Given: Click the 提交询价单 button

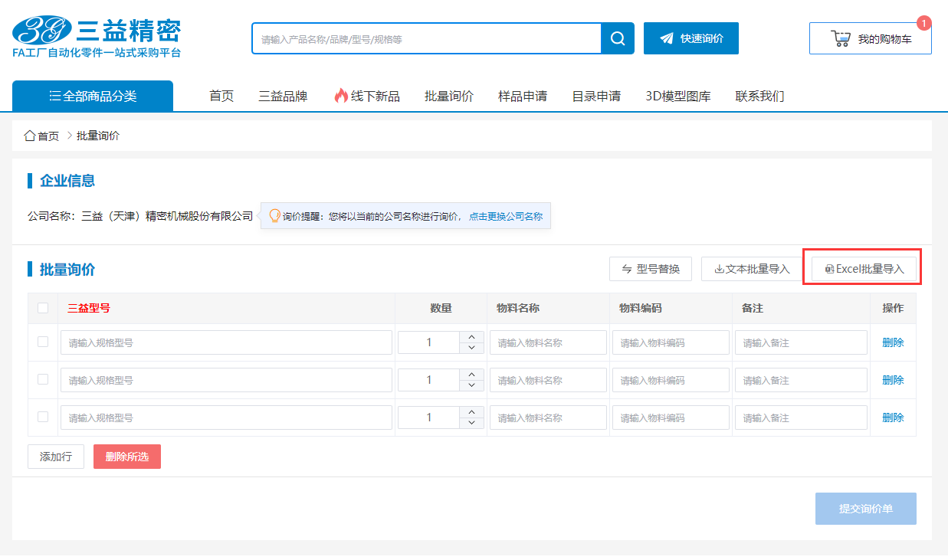Looking at the screenshot, I should pos(866,509).
